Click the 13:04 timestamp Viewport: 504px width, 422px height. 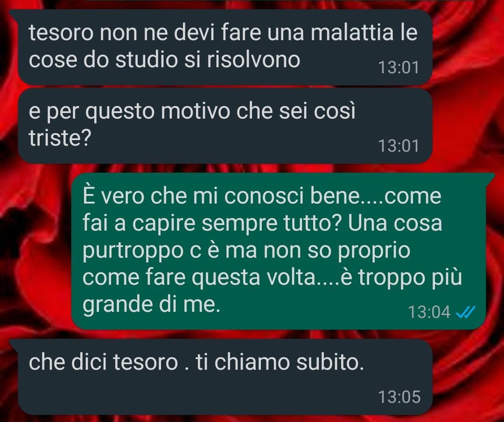click(429, 312)
